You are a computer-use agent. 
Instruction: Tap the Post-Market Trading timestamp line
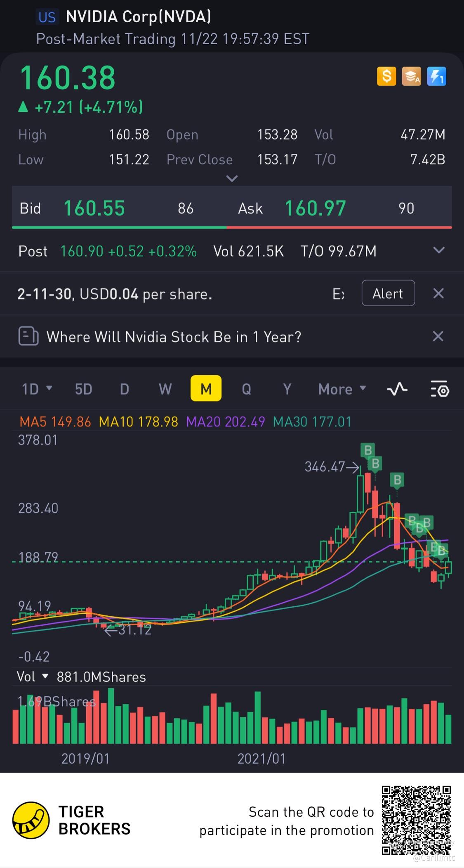click(x=172, y=39)
